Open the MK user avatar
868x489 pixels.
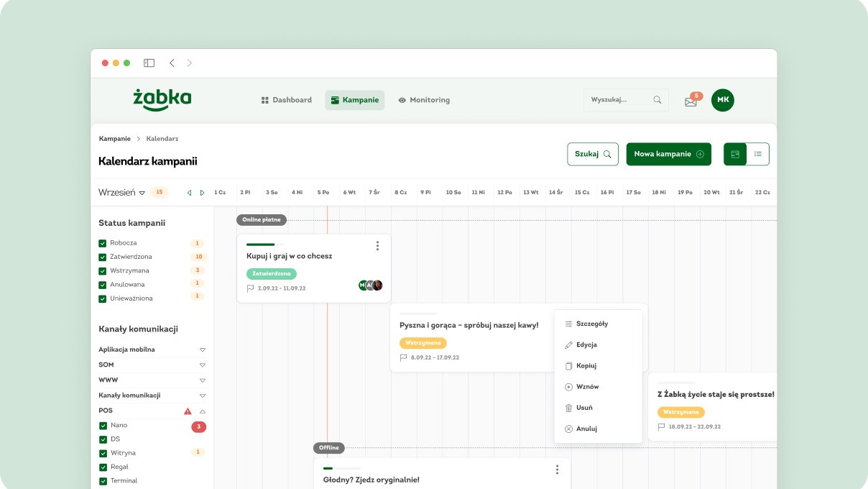pos(723,100)
